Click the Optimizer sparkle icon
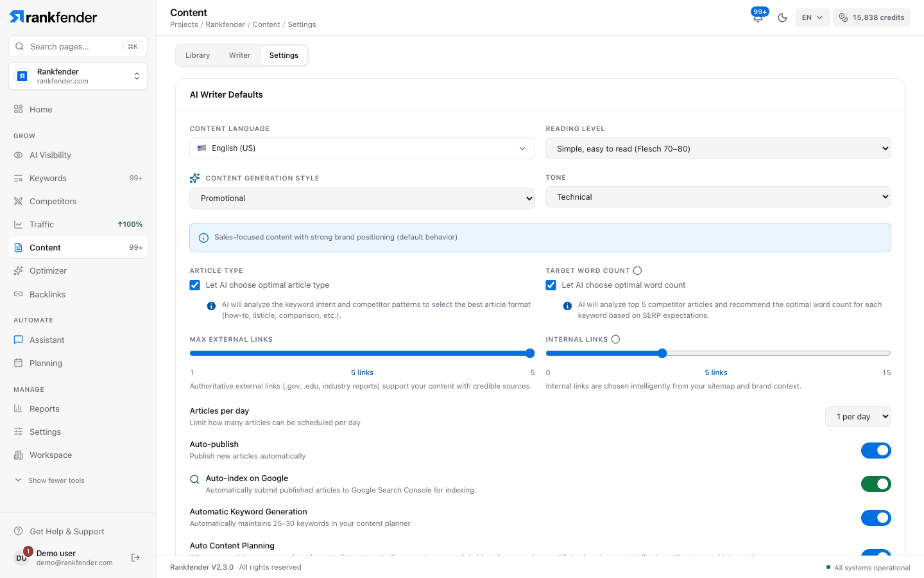 pyautogui.click(x=19, y=271)
